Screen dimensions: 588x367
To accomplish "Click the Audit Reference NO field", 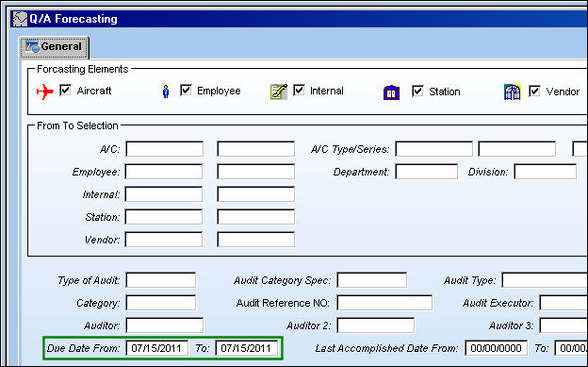I will click(384, 303).
